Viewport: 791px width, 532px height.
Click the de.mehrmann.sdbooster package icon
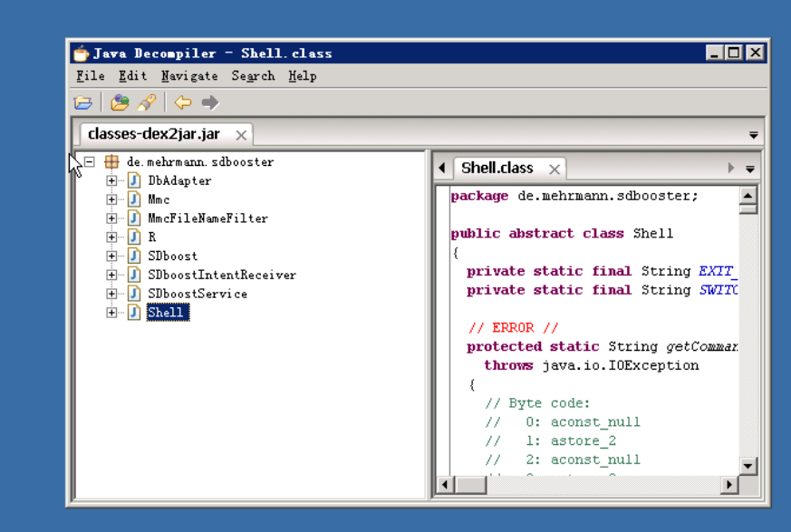111,162
